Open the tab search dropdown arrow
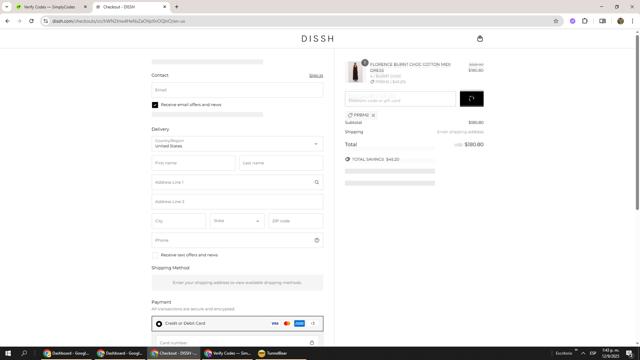Image resolution: width=640 pixels, height=360 pixels. pos(7,7)
